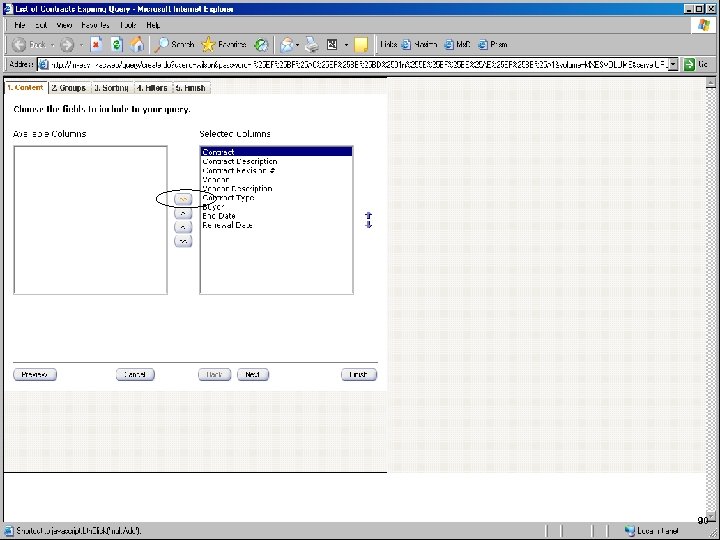Go to the Home page icon
720x540 pixels.
tap(137, 45)
